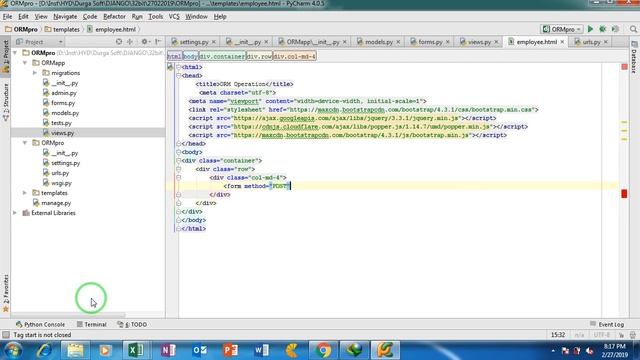This screenshot has height=360, width=640.
Task: Open the TODO tool window
Action: [132, 324]
